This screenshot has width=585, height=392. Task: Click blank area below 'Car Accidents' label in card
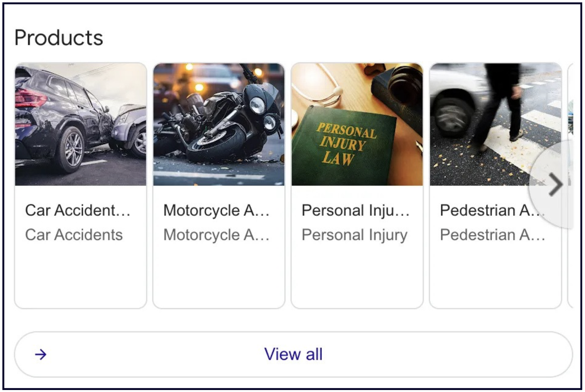(x=81, y=274)
